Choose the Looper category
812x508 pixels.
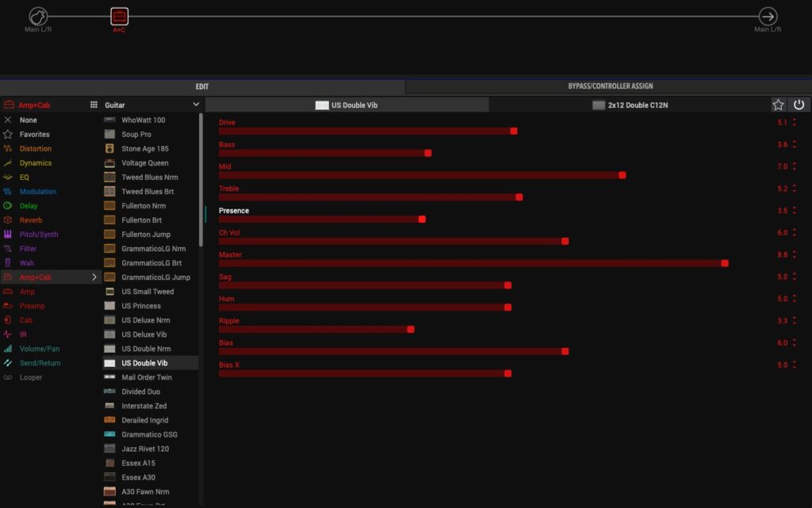click(x=31, y=377)
